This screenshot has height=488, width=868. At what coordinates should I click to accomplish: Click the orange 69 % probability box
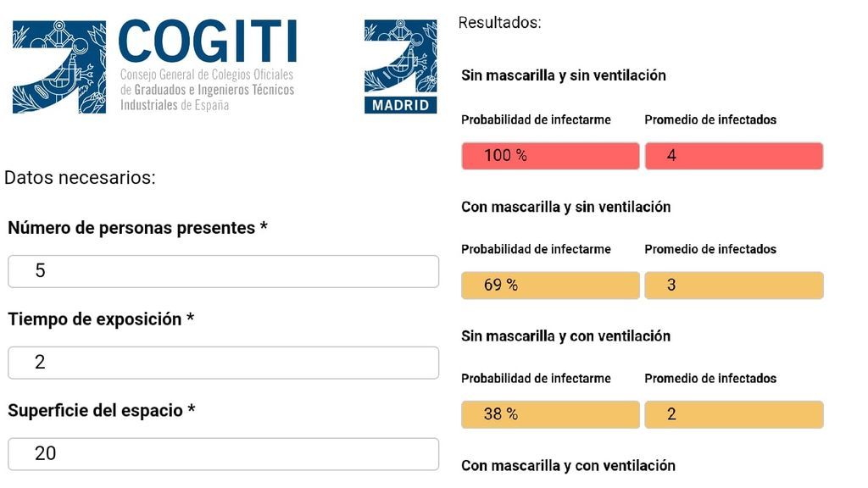(550, 285)
